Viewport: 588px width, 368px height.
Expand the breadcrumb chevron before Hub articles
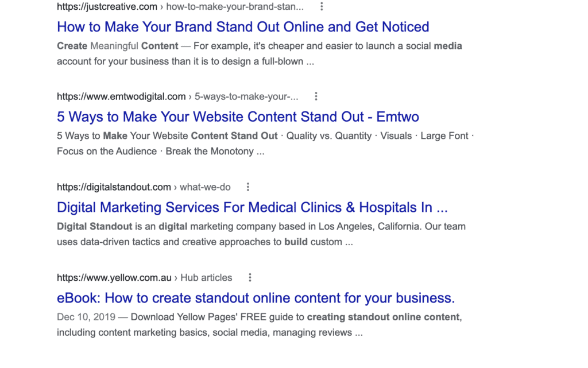tap(176, 277)
